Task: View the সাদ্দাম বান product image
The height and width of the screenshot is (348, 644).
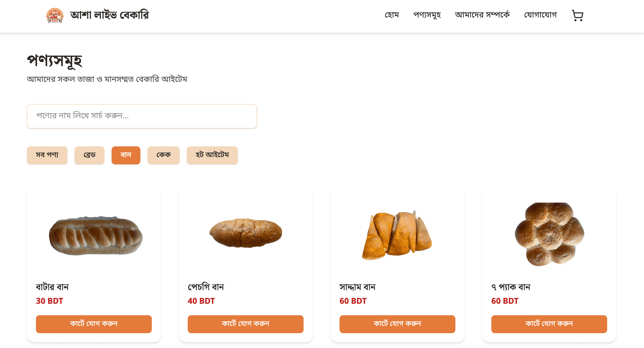Action: [x=397, y=234]
